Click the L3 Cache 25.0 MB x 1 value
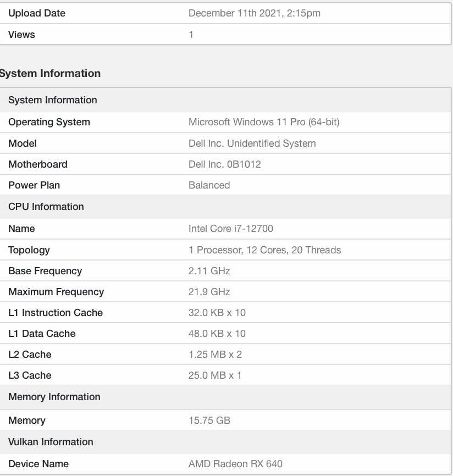Image resolution: width=453 pixels, height=476 pixels. [x=214, y=375]
